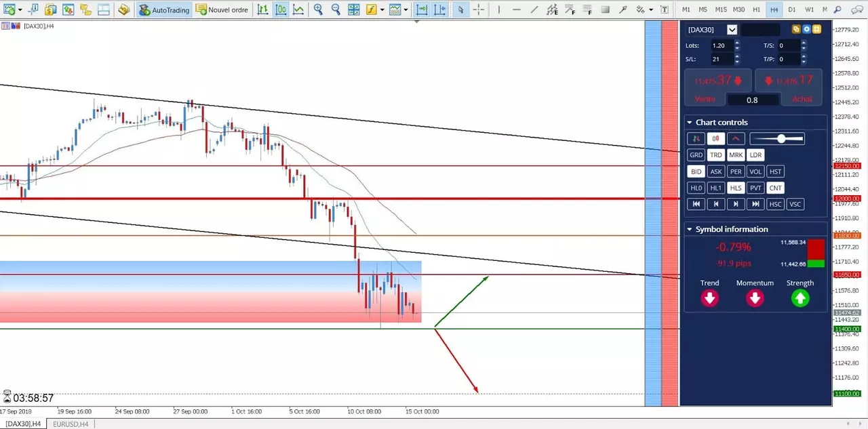Zoom out of the chart
868x429 pixels.
336,9
